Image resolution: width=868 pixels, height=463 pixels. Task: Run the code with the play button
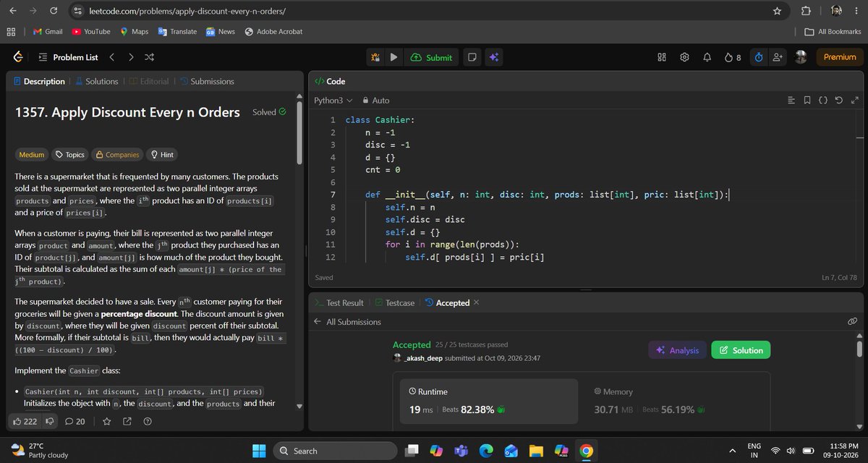393,57
